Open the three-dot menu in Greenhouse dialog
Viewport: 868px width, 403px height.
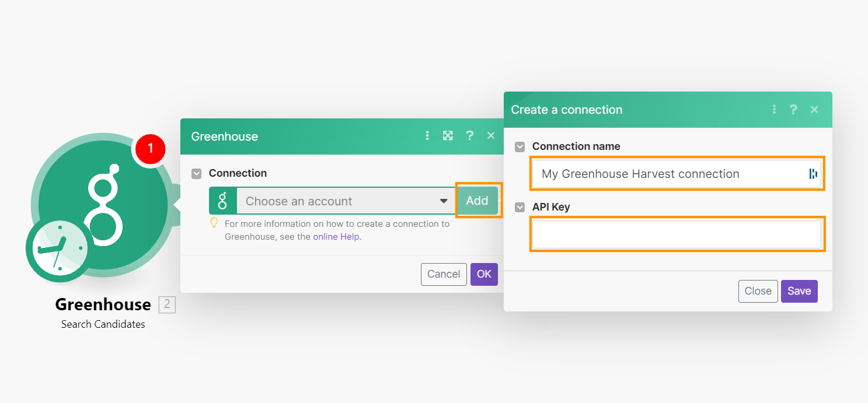click(x=427, y=136)
